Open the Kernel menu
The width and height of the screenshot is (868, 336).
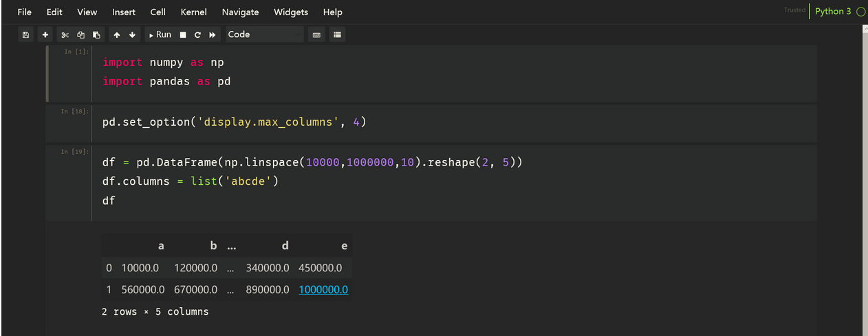click(x=193, y=12)
